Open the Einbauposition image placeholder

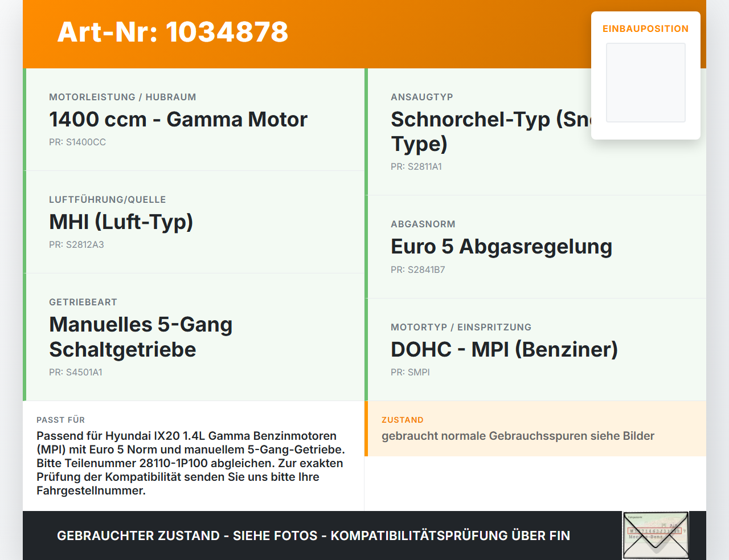point(646,83)
